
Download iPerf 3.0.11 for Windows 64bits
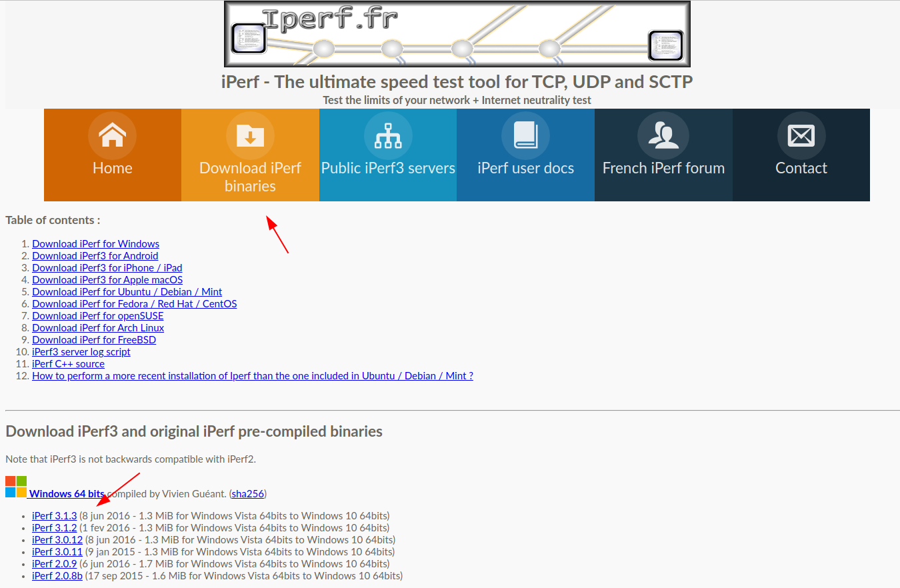[57, 552]
